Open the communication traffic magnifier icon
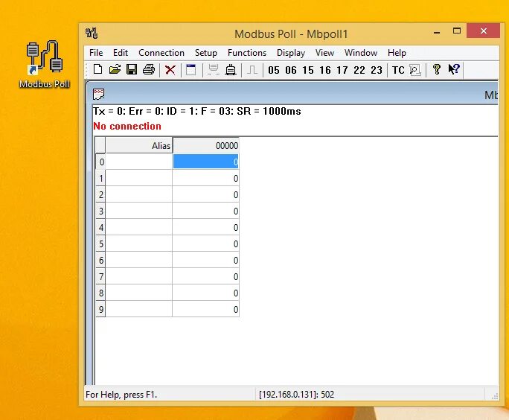 414,70
